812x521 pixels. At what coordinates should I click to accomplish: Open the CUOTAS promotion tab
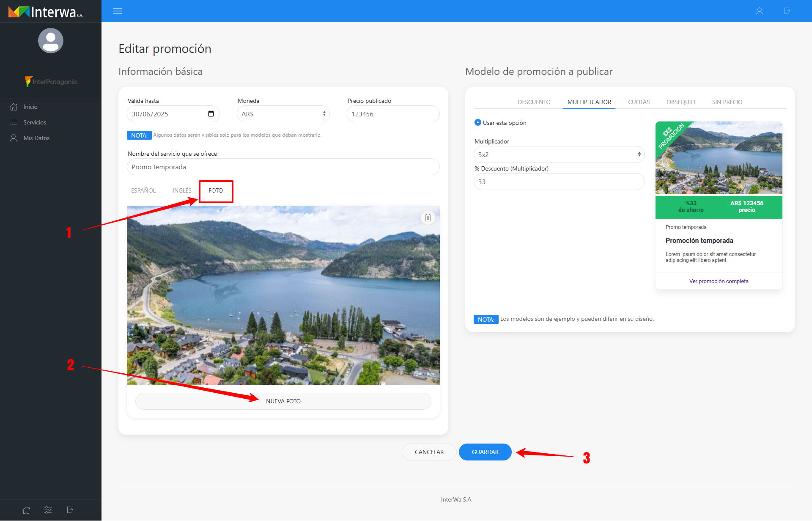pos(639,102)
